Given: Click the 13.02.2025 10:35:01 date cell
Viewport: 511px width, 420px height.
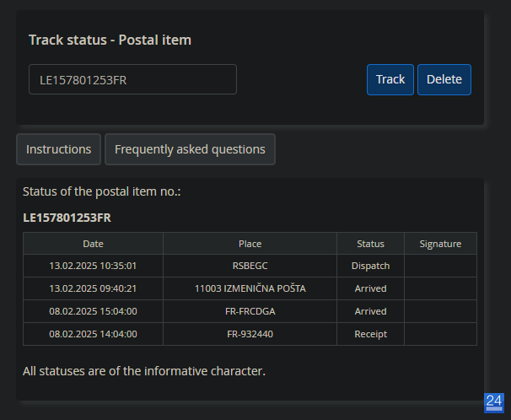Looking at the screenshot, I should tap(94, 266).
